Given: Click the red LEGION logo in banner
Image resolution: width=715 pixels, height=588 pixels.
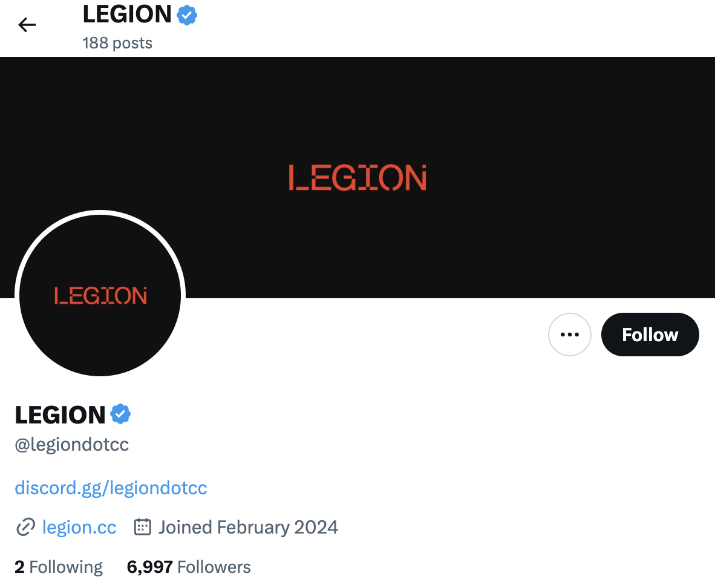Looking at the screenshot, I should tap(357, 177).
